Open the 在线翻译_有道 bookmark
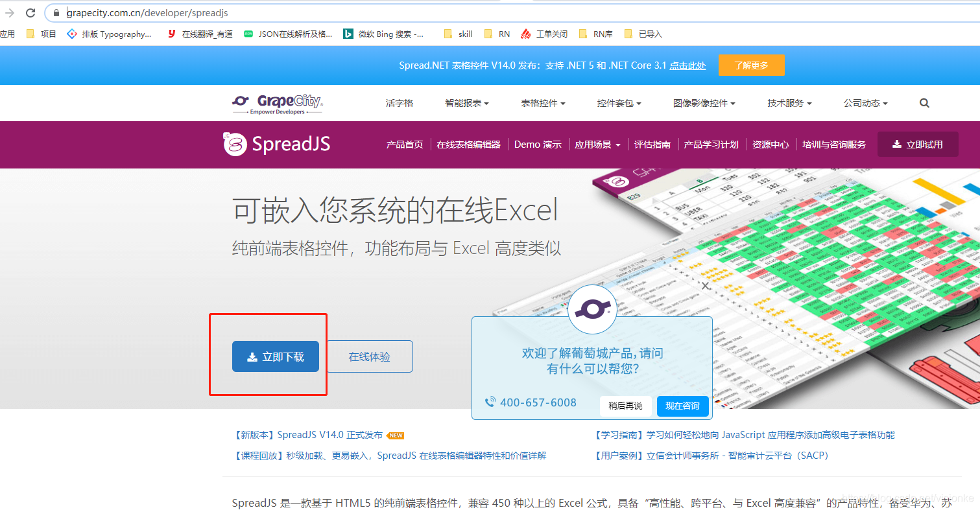The width and height of the screenshot is (980, 510). (200, 34)
